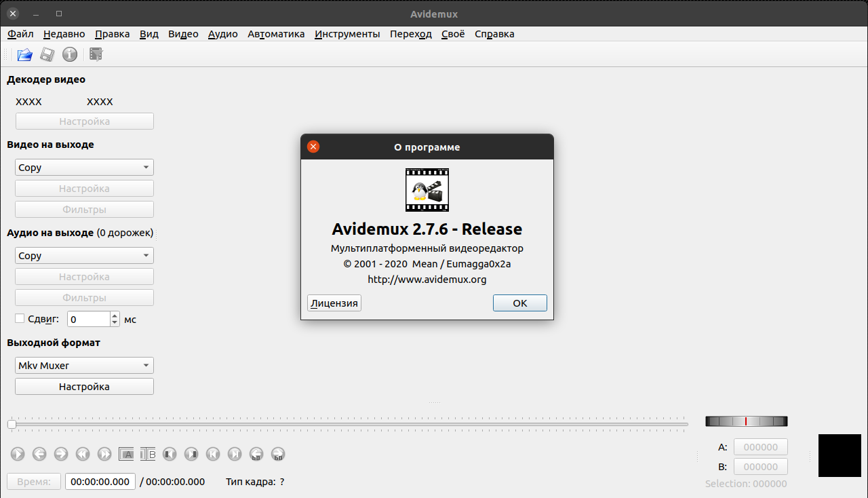Click Настройка under Выходной формат
The image size is (868, 498).
pyautogui.click(x=84, y=387)
